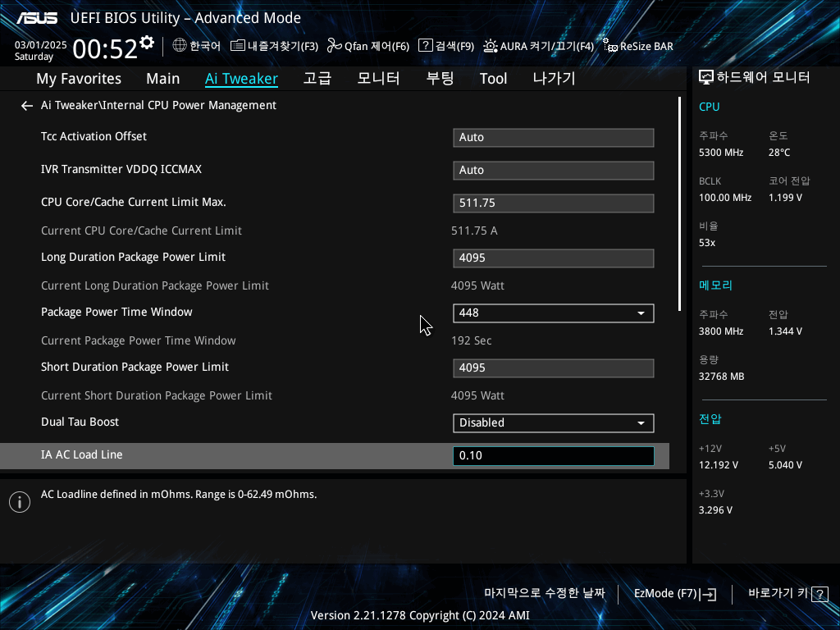
Task: Click the EzMode switch arrow icon
Action: pyautogui.click(x=708, y=594)
